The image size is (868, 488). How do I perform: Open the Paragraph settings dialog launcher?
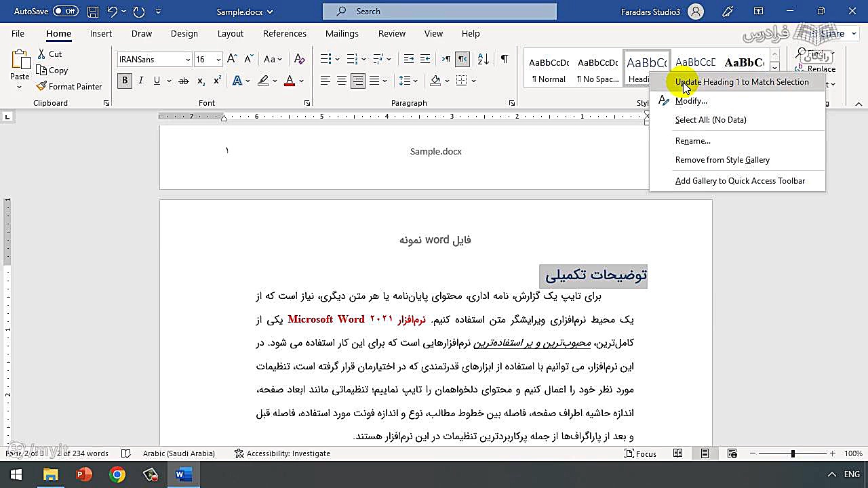(511, 103)
